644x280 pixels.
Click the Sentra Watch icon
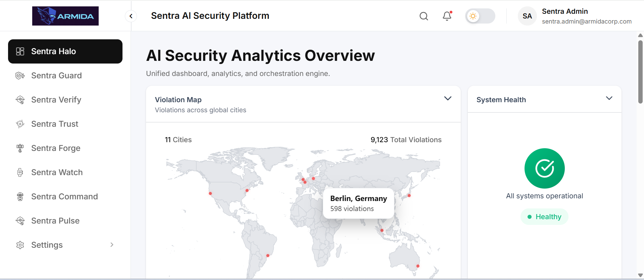pos(20,172)
